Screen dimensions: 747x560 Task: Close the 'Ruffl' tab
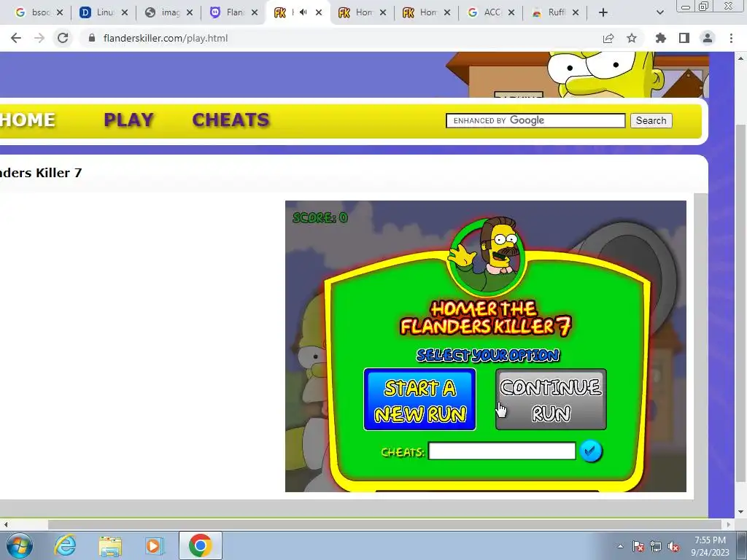(576, 13)
